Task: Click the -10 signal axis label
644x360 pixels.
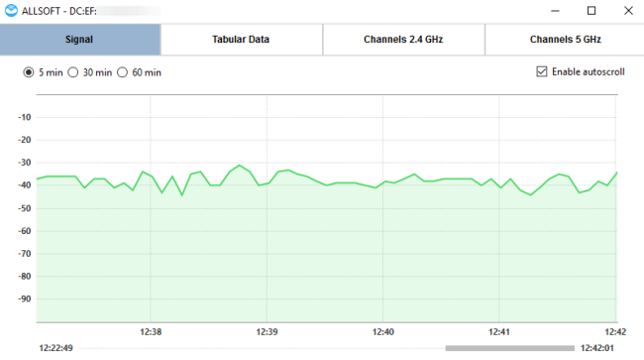Action: pos(25,118)
